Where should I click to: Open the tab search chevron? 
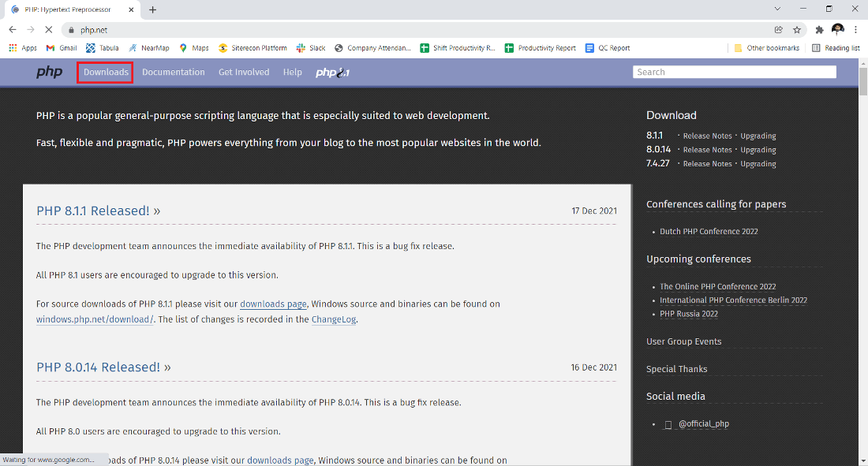point(777,9)
